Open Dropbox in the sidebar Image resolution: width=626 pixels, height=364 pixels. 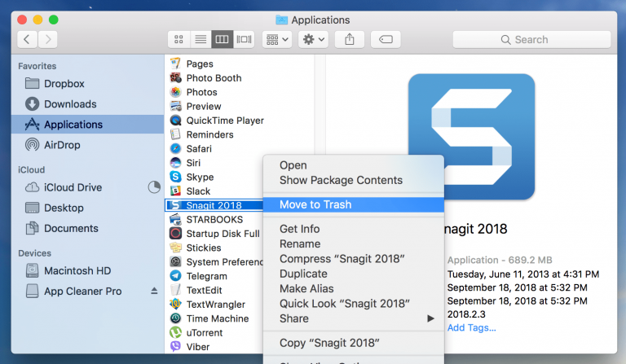(x=87, y=84)
